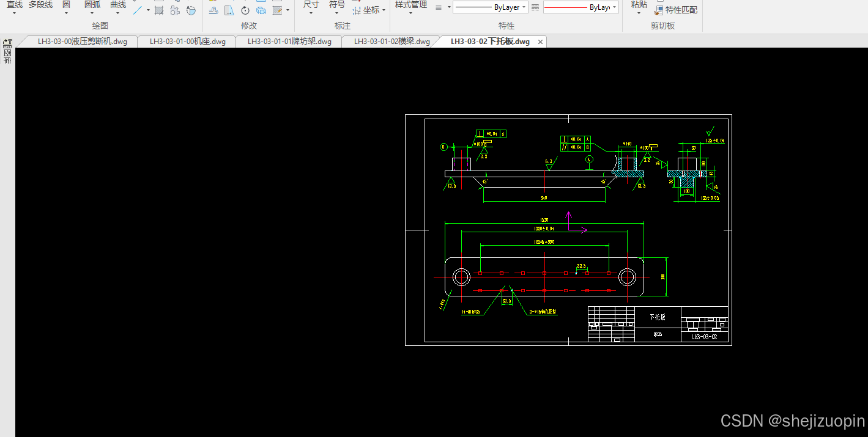Click the 剪切板 panel label
Viewport: 868px width, 437px height.
pos(662,26)
